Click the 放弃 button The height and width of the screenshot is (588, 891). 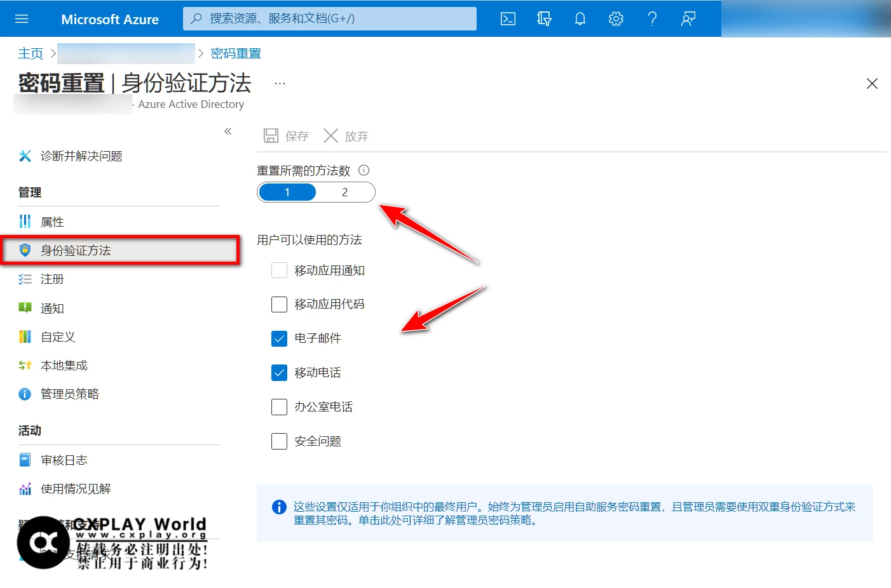tap(346, 136)
